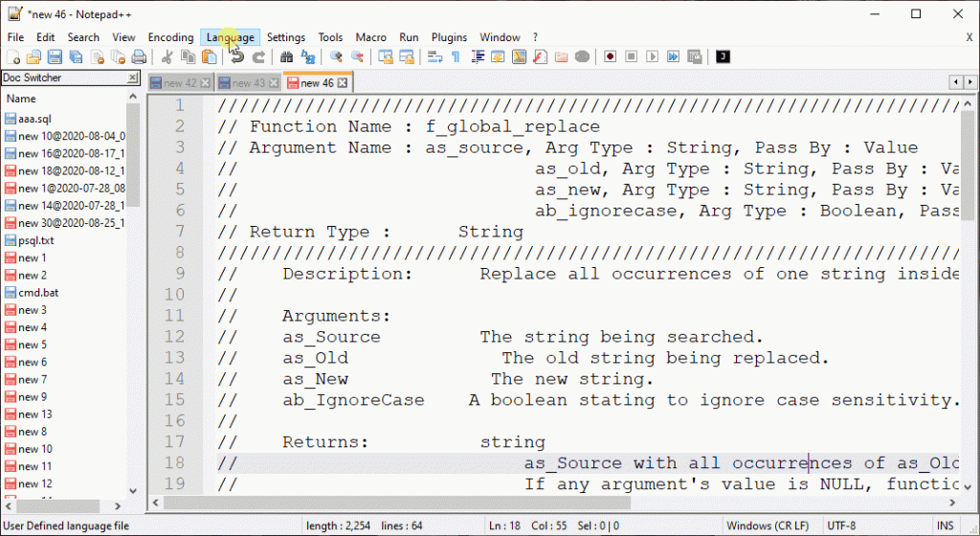
Task: Switch to the new 42 tab
Action: pos(180,83)
